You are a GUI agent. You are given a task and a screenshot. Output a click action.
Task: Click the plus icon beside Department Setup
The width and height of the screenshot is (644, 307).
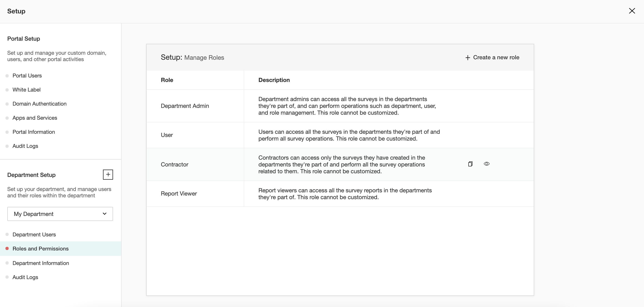click(x=108, y=174)
